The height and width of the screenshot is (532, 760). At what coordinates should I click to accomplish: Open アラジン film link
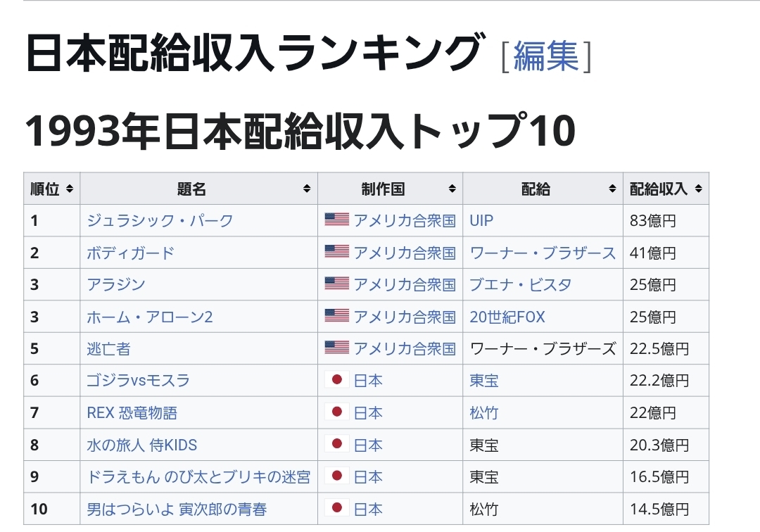(115, 285)
